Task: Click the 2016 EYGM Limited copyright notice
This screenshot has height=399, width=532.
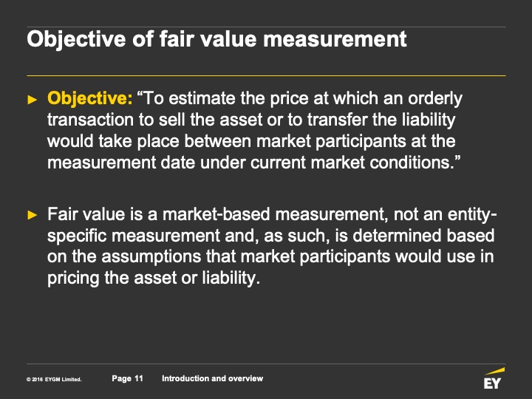Action: [54, 379]
